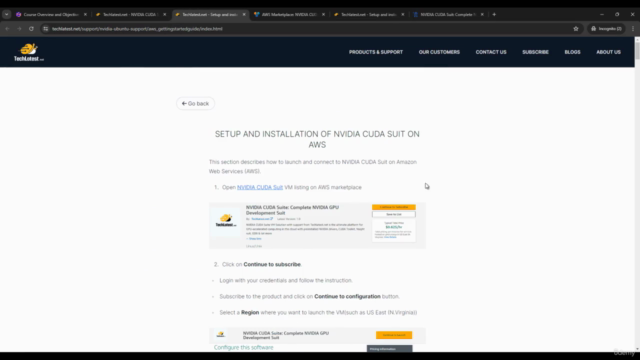Click the 'Login with your credentials' line

tap(286, 280)
